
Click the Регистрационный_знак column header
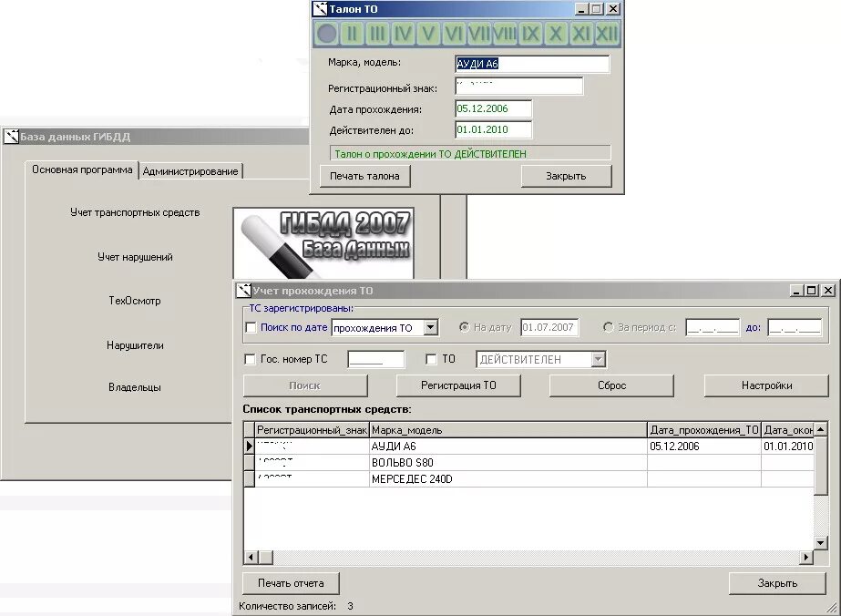coord(313,430)
